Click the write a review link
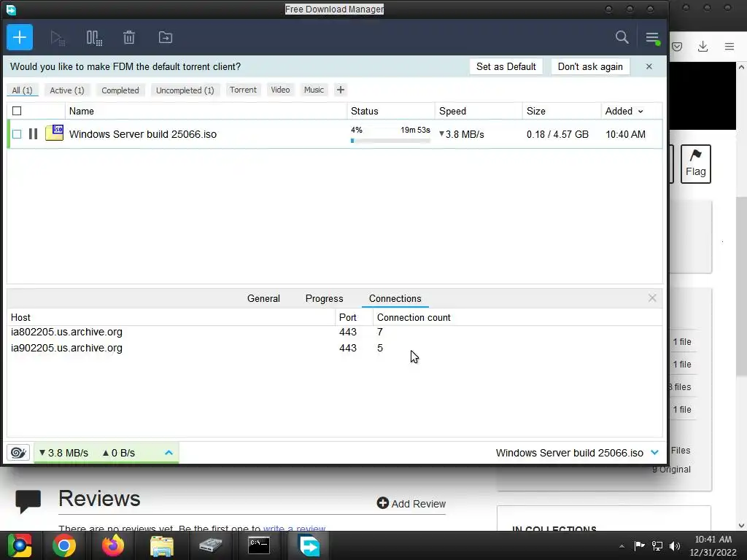Viewport: 747px width, 560px height. pos(294,528)
